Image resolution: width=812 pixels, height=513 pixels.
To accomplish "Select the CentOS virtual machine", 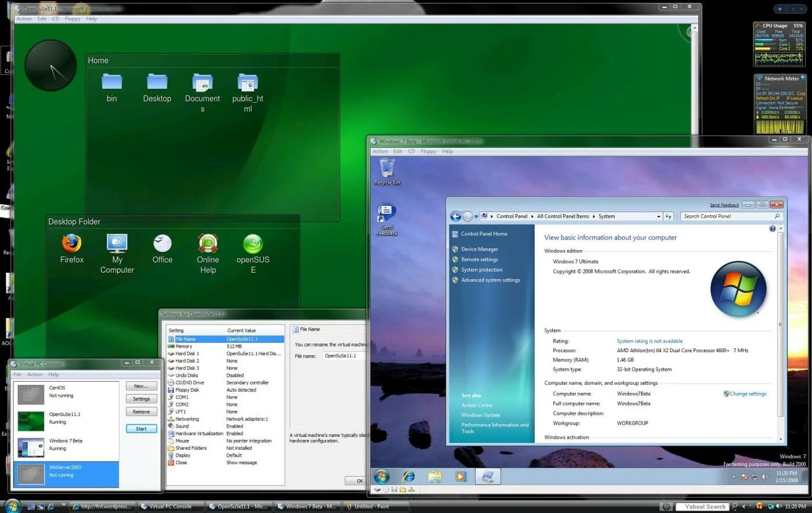I will 66,394.
